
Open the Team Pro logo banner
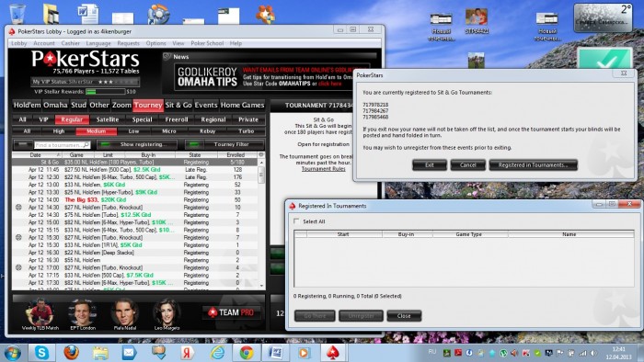point(231,312)
